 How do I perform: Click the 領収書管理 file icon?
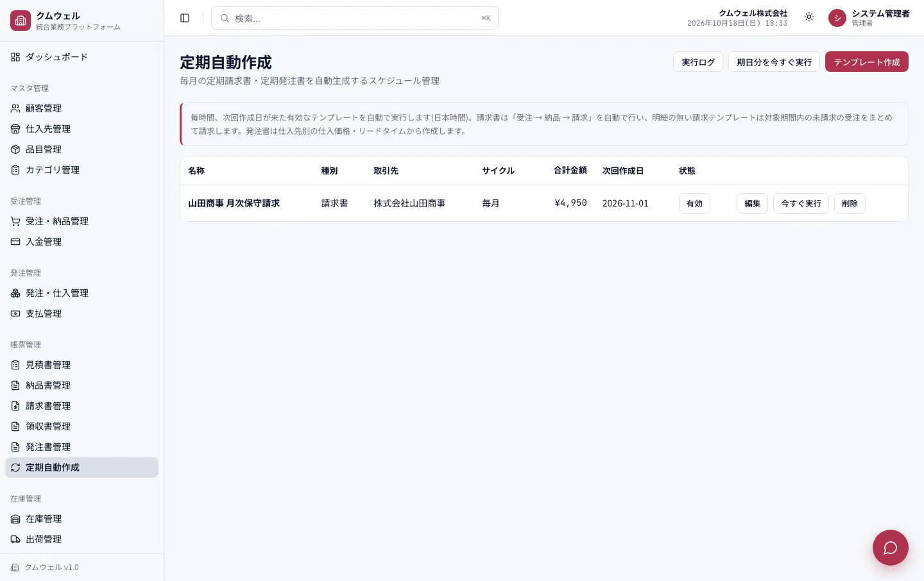coord(15,426)
